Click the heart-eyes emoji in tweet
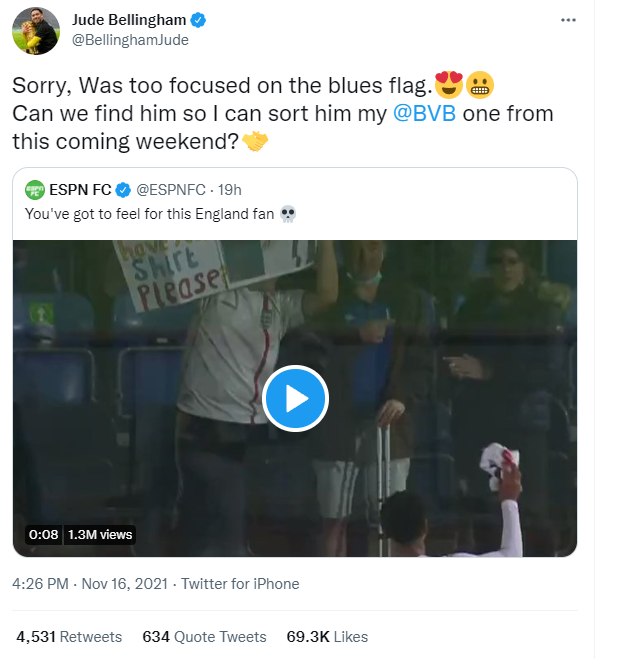This screenshot has width=623, height=659. 446,86
